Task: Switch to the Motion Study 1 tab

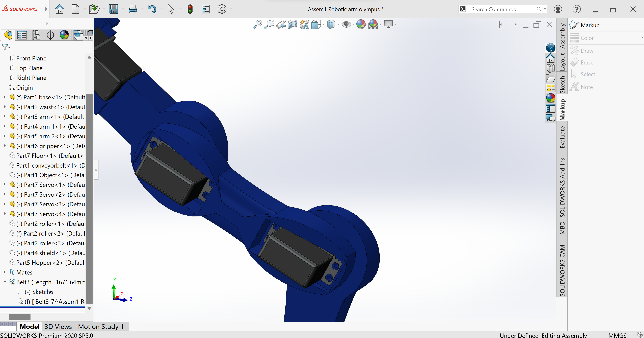Action: point(101,326)
